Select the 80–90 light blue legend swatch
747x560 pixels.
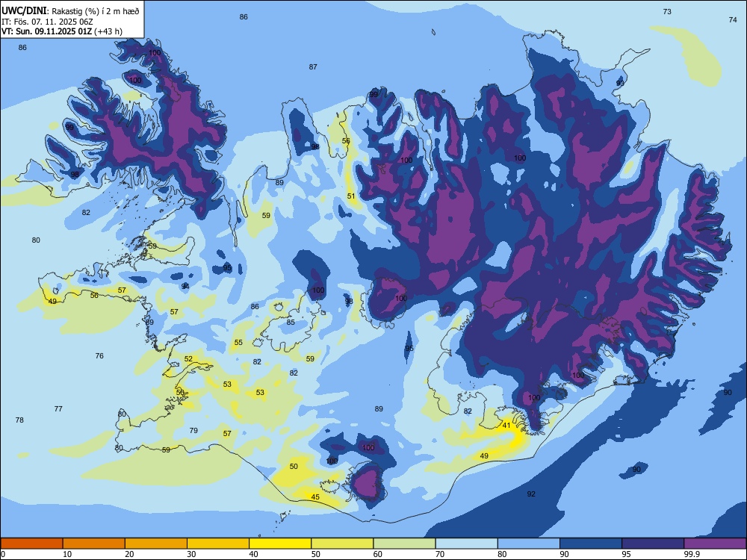click(x=528, y=544)
